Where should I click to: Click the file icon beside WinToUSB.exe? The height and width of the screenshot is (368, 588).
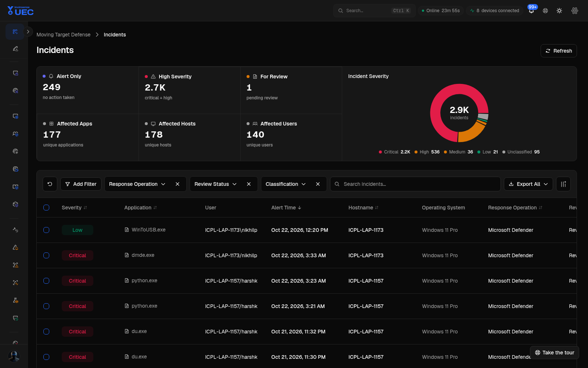127,230
